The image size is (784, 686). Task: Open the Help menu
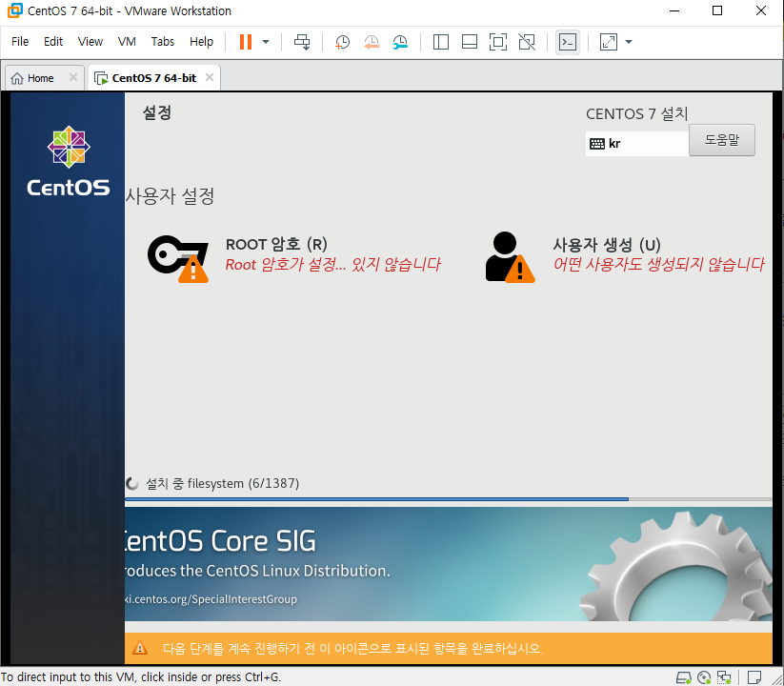(201, 42)
